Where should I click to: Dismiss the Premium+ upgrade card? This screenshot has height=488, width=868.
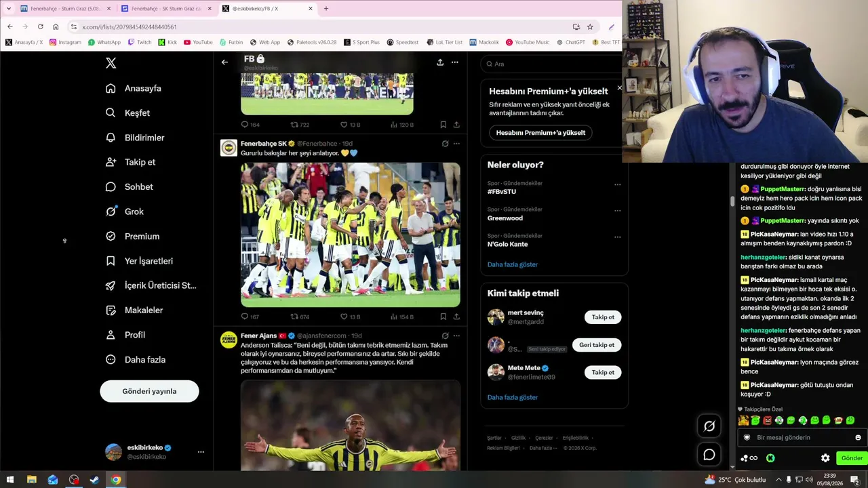619,88
